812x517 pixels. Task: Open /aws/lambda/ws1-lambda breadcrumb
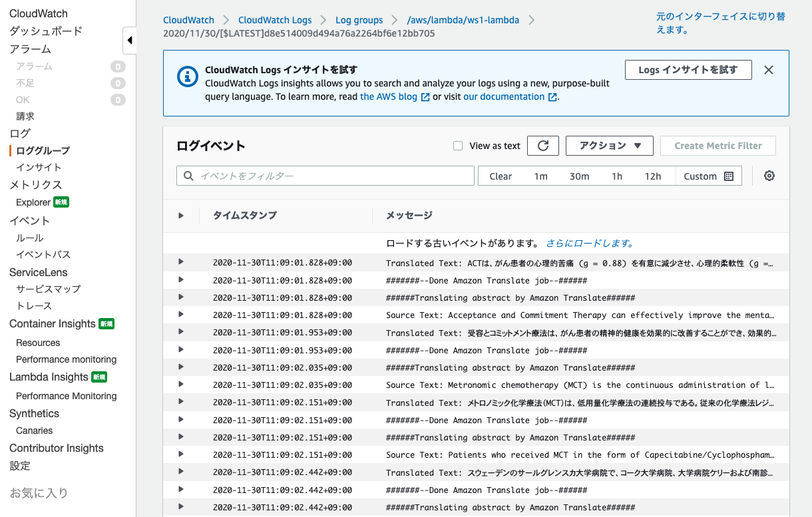pos(463,20)
